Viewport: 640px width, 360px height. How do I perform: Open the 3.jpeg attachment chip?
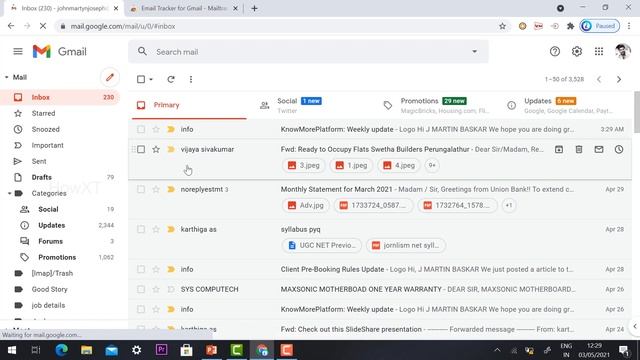[x=303, y=165]
